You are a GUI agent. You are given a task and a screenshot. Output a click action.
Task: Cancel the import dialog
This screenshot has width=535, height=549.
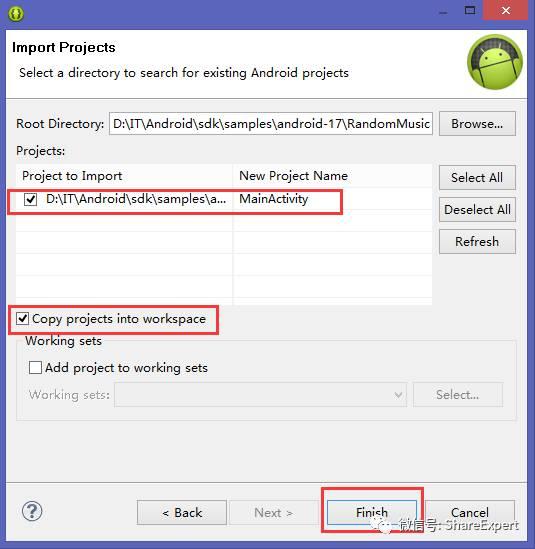coord(470,513)
